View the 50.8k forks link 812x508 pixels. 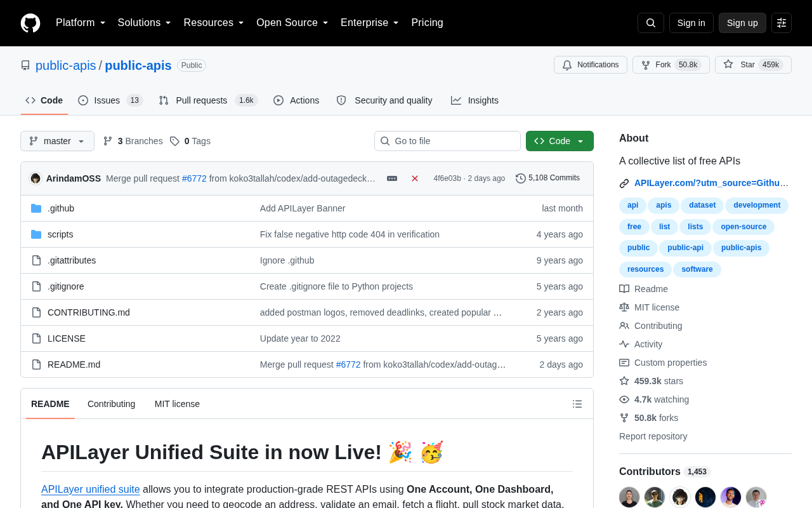[649, 418]
